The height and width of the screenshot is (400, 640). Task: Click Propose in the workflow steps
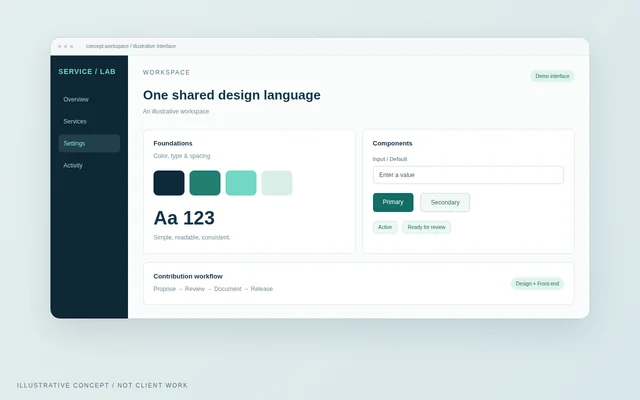tap(164, 289)
